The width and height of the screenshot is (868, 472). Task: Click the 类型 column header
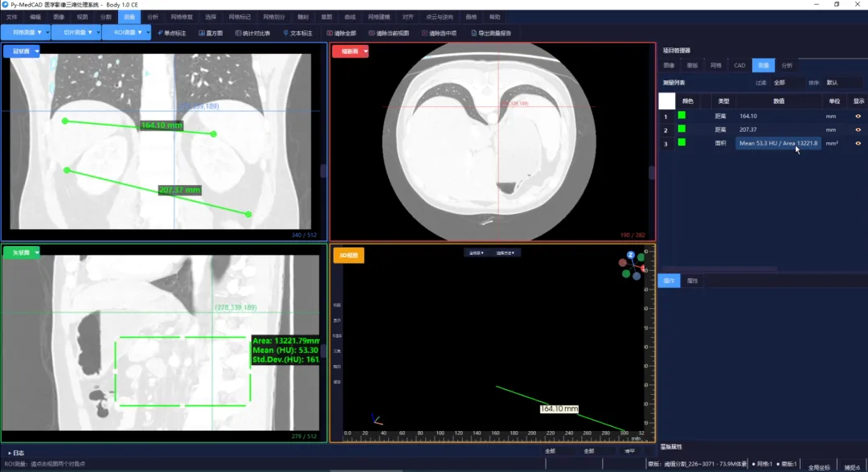pyautogui.click(x=723, y=101)
